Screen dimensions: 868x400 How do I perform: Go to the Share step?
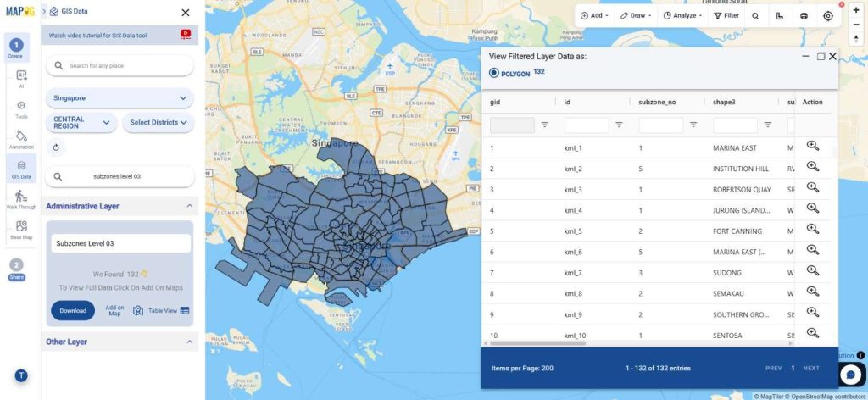(17, 269)
